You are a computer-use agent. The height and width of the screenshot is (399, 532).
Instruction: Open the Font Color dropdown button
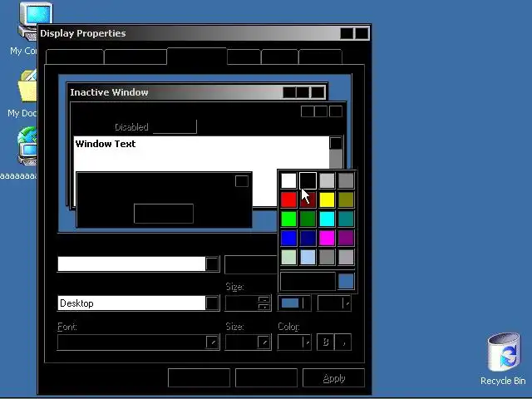coord(294,342)
